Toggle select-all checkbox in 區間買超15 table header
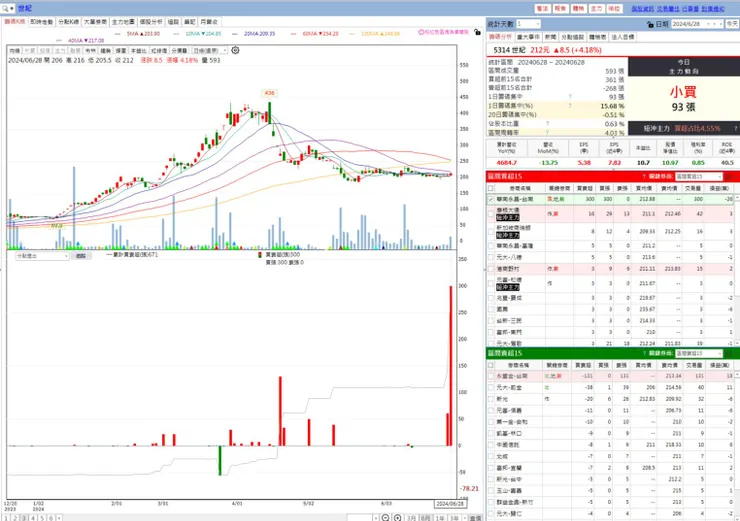Image resolution: width=740 pixels, height=521 pixels. [491, 188]
